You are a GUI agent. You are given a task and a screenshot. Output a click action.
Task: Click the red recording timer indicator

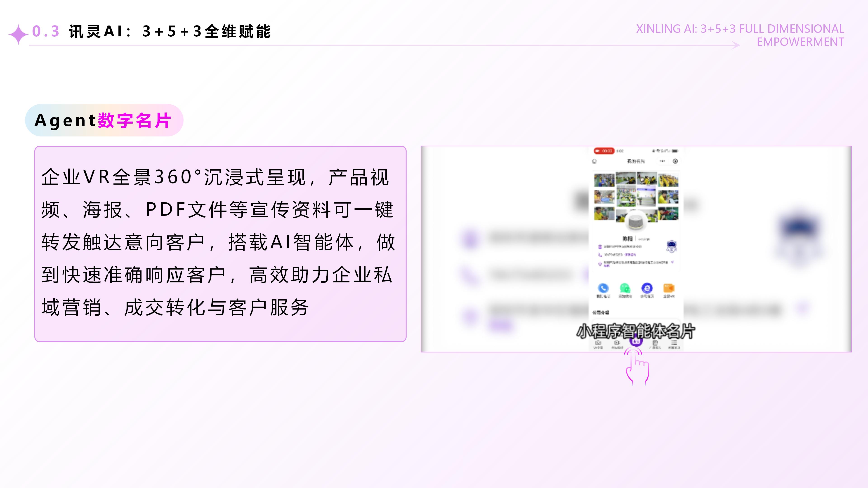click(604, 151)
